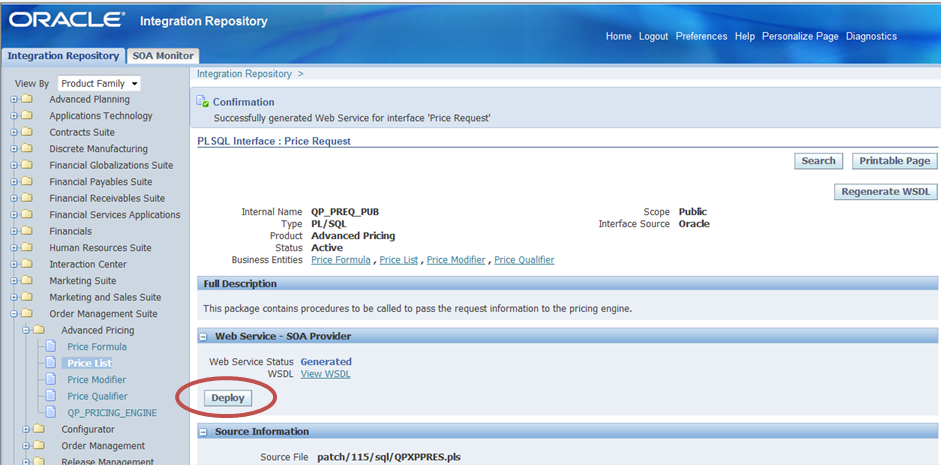Click the Marketing Suite folder icon

pyautogui.click(x=27, y=281)
